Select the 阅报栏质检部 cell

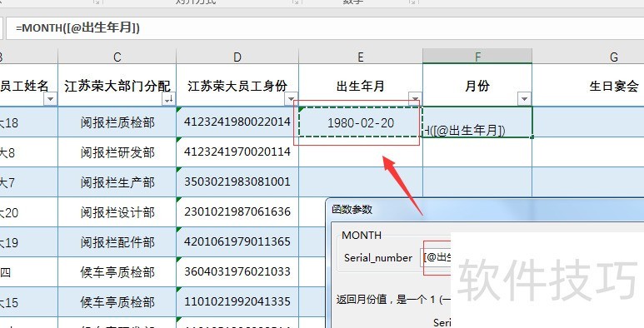click(x=117, y=122)
